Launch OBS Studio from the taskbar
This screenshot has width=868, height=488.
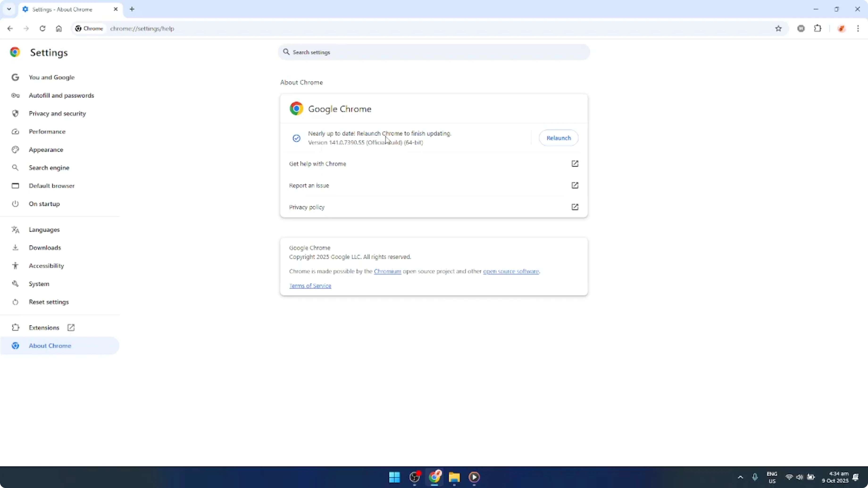click(x=414, y=477)
